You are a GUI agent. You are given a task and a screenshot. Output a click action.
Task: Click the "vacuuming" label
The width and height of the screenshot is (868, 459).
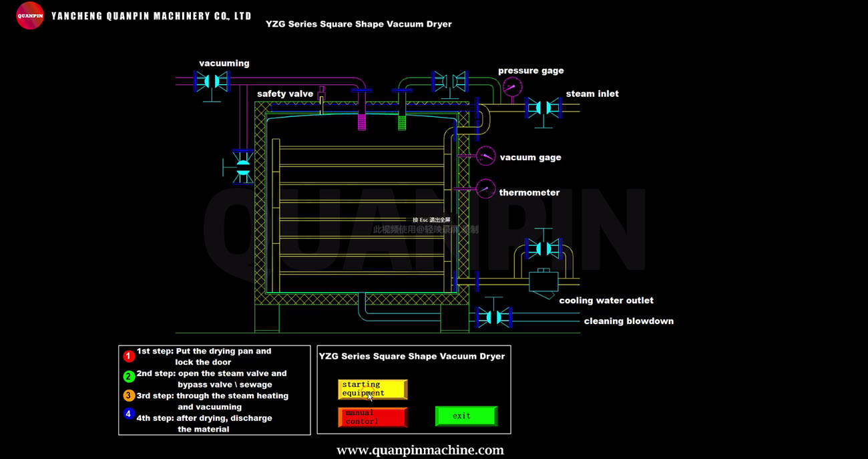tap(224, 63)
